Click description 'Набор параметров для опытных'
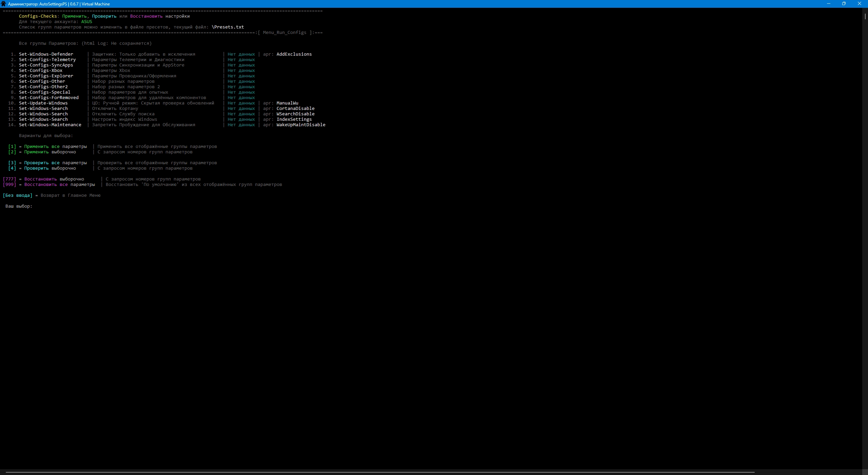 click(130, 92)
